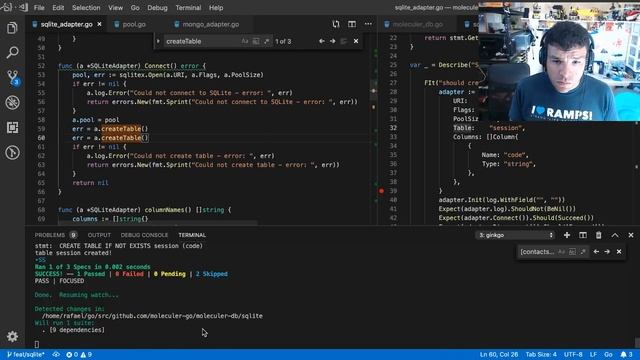Screen dimensions: 640x360
Task: Remove breakpoint at line 39
Action: click(381, 191)
